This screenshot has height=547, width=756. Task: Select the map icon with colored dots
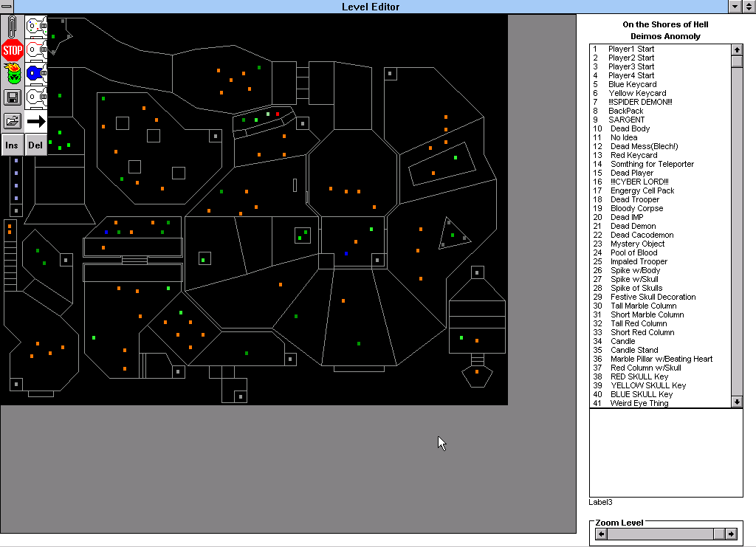36,27
